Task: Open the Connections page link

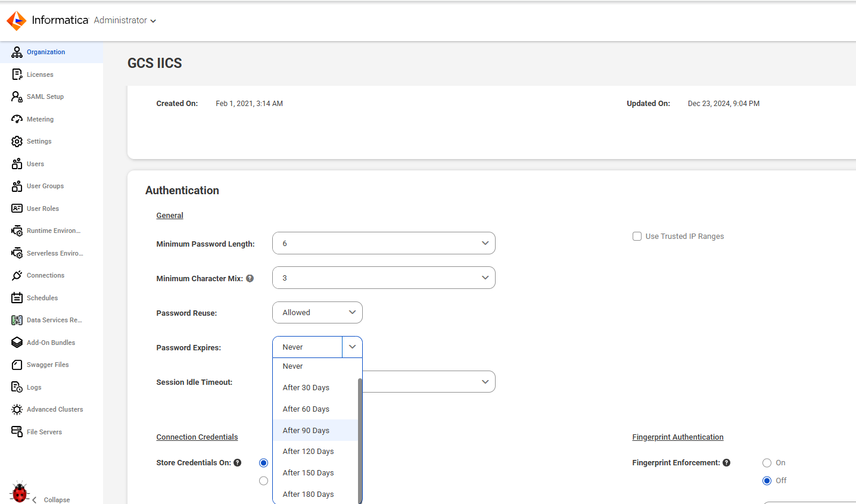Action: click(45, 275)
